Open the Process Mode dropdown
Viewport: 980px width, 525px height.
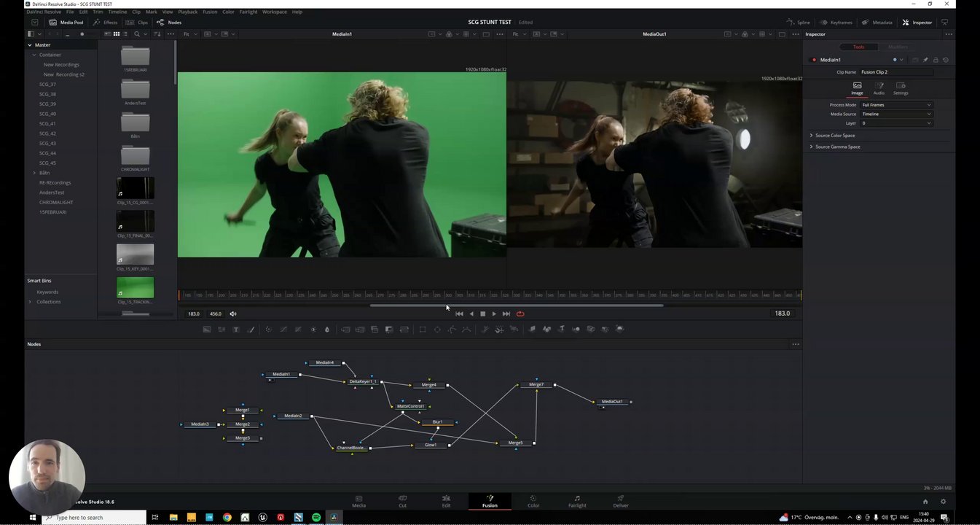[x=896, y=105]
